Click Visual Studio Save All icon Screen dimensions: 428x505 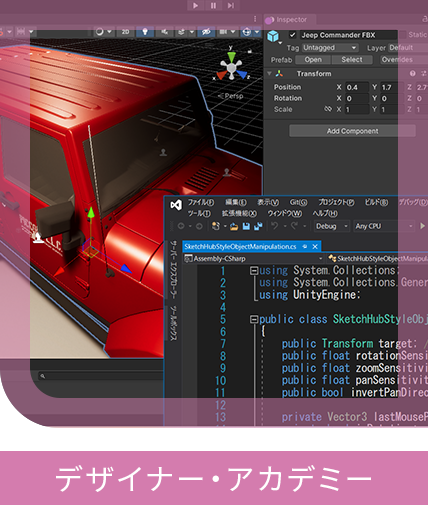click(258, 227)
